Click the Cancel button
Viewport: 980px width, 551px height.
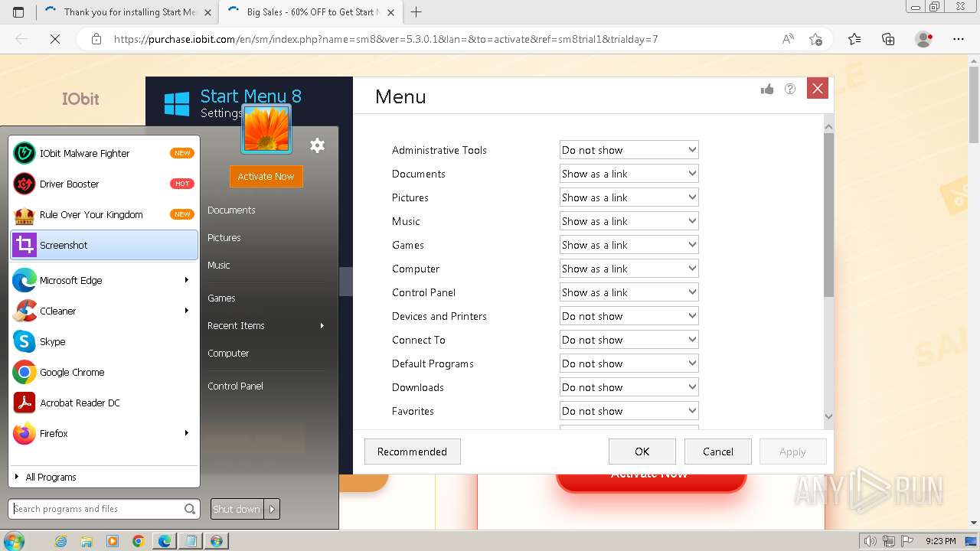point(718,452)
